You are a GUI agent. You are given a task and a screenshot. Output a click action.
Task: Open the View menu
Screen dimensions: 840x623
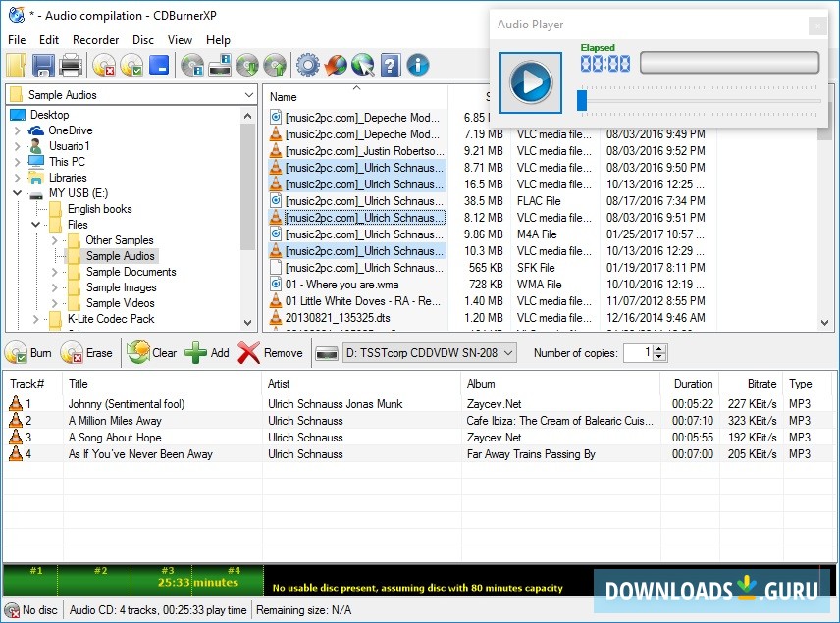[180, 40]
